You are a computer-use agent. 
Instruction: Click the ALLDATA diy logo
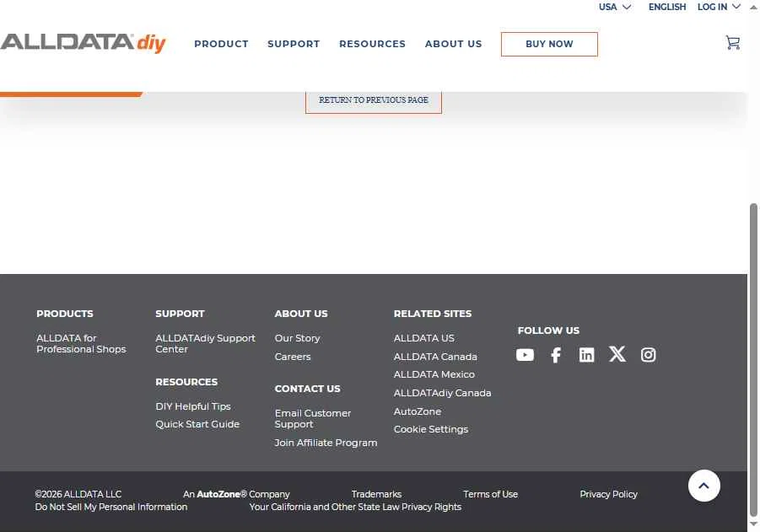[83, 43]
